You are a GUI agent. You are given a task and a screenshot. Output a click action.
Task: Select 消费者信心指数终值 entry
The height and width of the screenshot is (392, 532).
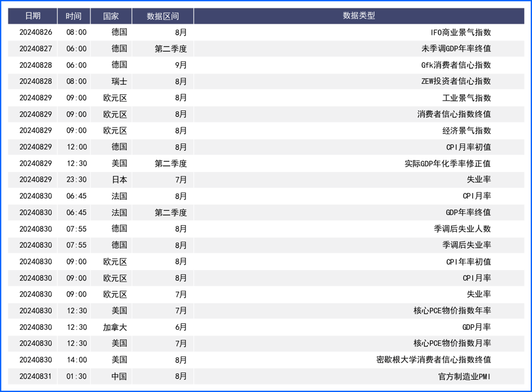pos(454,114)
